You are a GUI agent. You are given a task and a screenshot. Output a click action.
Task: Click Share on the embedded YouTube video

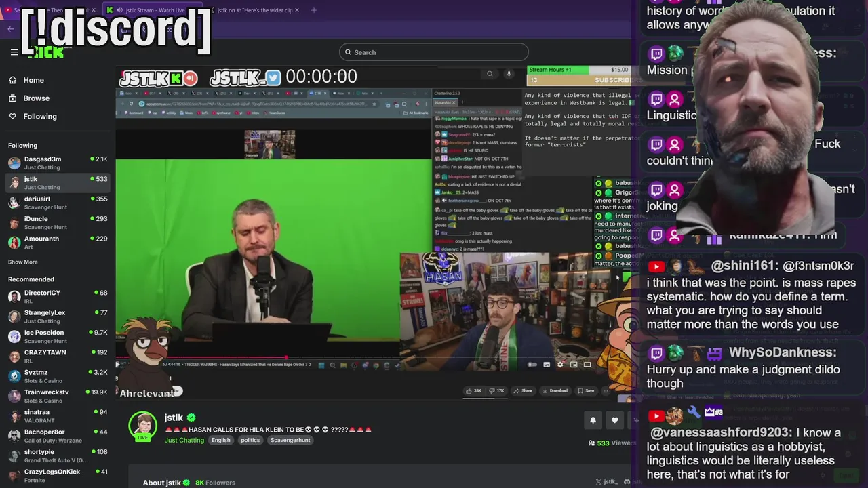coord(522,390)
